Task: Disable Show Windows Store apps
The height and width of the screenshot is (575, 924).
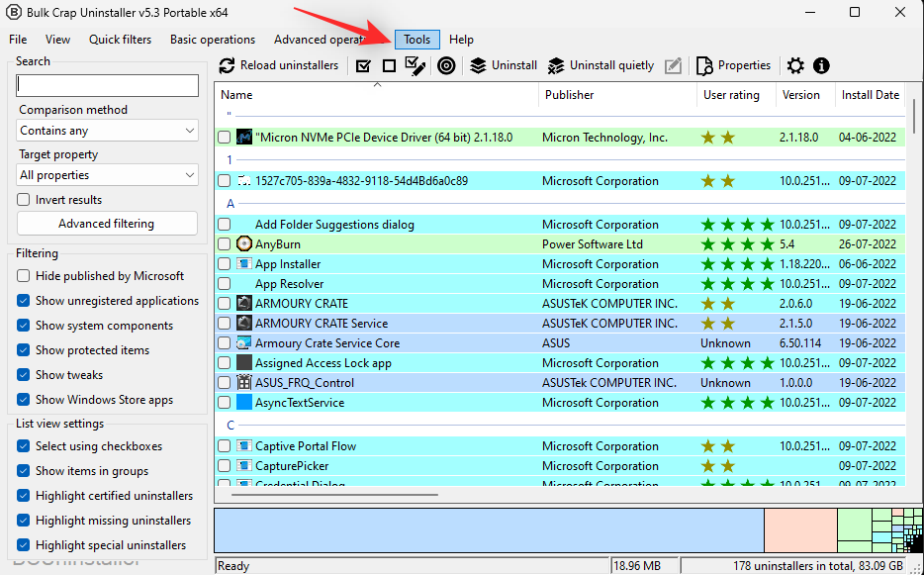Action: pyautogui.click(x=22, y=399)
